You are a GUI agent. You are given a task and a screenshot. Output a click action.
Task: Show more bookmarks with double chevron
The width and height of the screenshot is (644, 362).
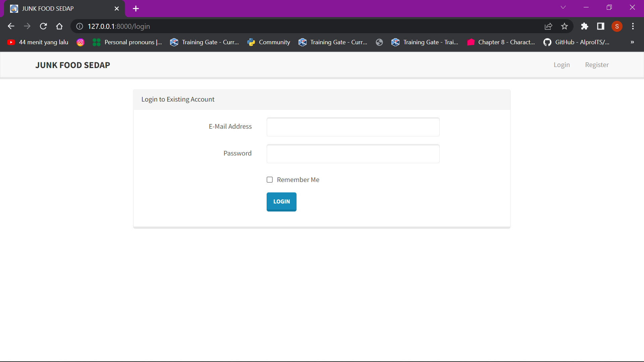(632, 42)
